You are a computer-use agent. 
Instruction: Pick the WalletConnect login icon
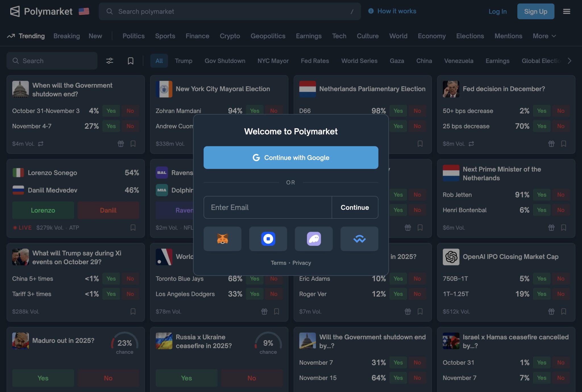point(359,239)
